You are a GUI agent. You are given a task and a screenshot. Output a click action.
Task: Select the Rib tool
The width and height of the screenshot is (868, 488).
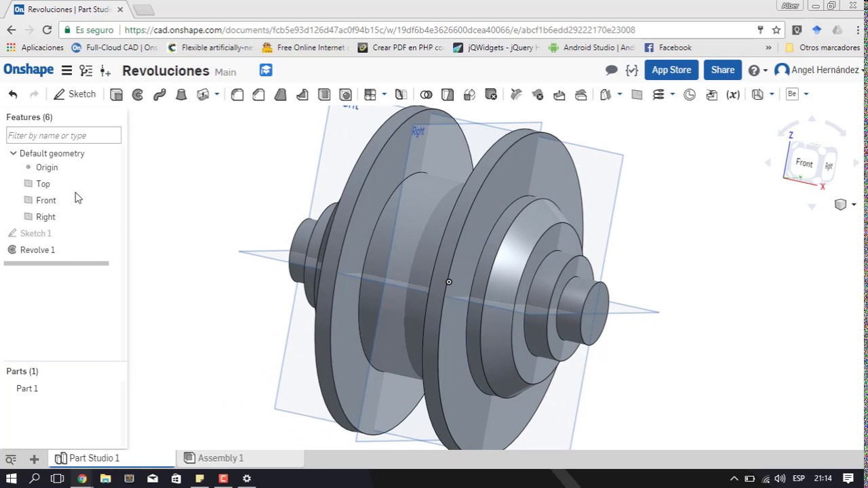pos(302,95)
